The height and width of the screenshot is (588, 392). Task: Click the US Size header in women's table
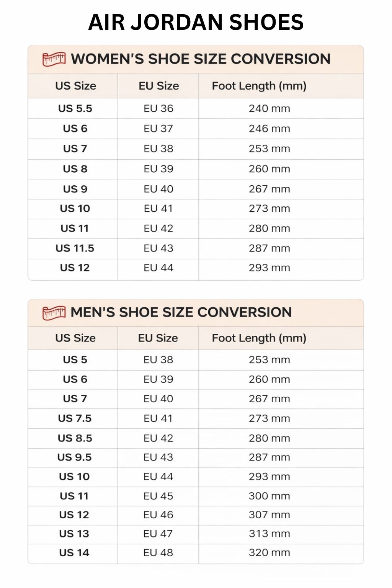click(75, 86)
